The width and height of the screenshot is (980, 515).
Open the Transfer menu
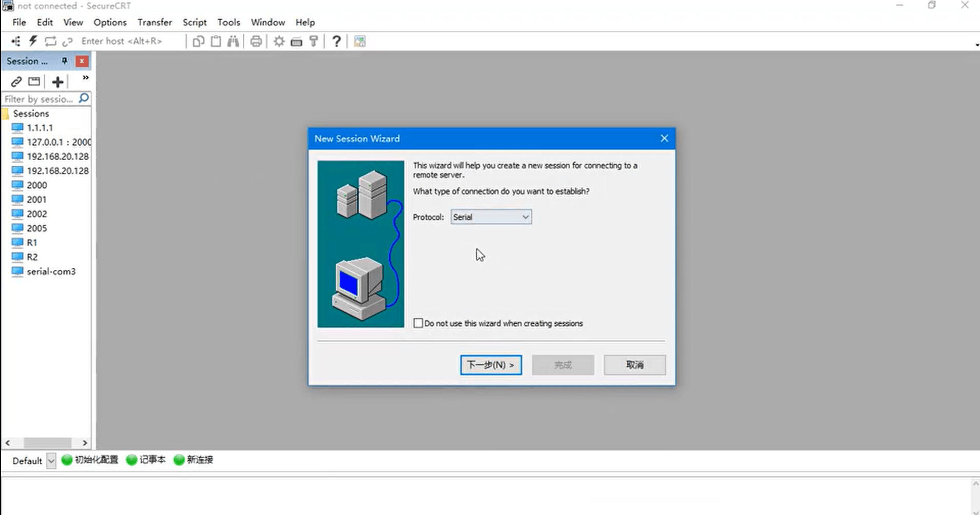coord(155,23)
